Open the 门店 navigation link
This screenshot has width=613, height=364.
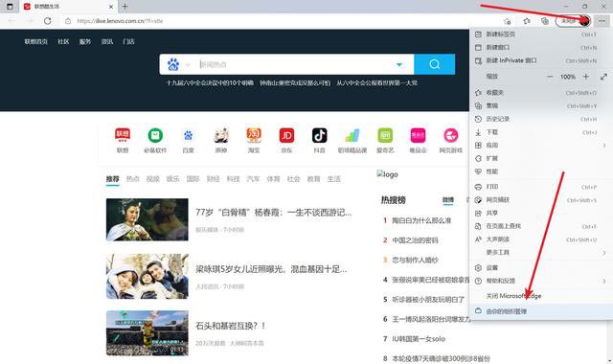pos(128,41)
